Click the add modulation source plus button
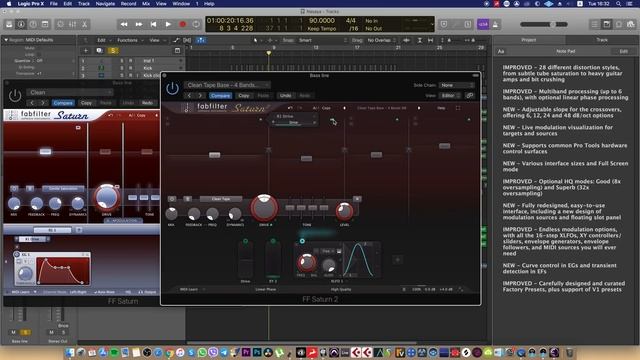The height and width of the screenshot is (360, 640). click(x=398, y=260)
